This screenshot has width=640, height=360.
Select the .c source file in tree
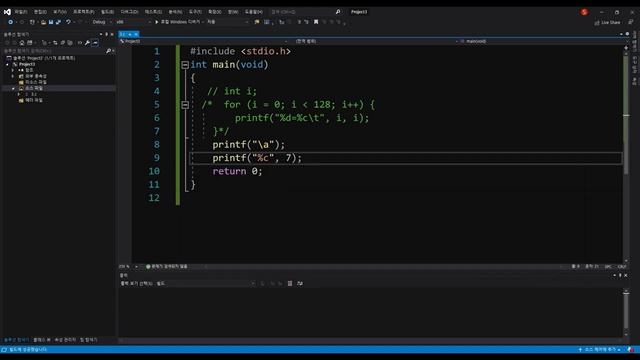pos(31,94)
